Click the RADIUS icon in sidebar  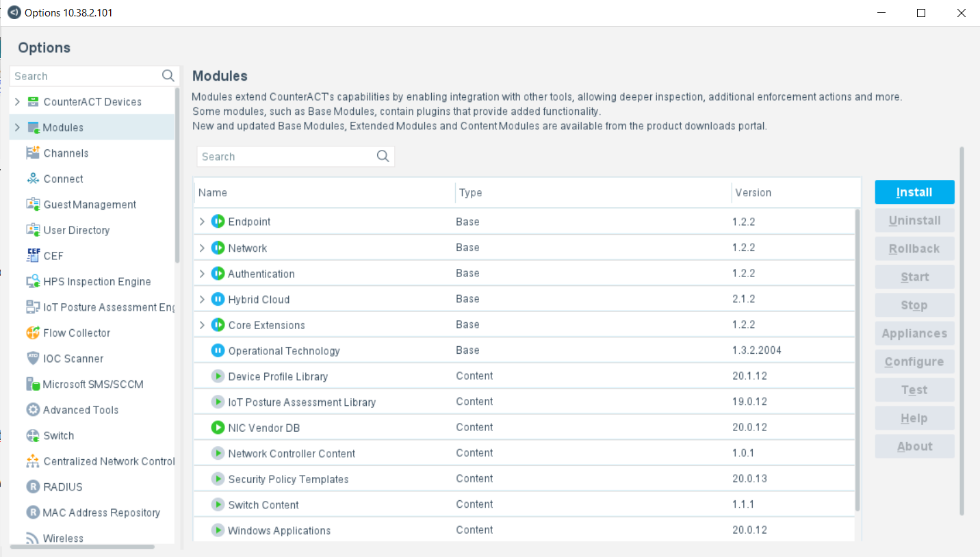point(33,487)
